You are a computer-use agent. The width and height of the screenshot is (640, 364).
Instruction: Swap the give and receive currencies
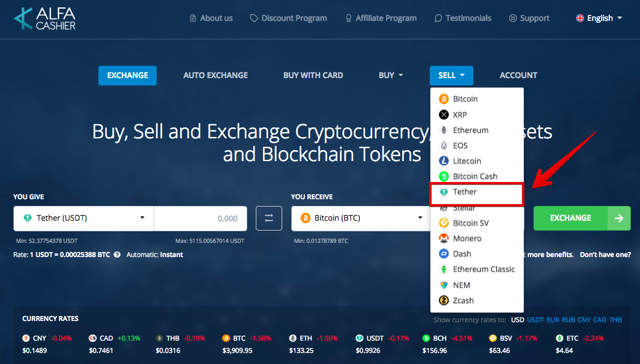point(269,218)
